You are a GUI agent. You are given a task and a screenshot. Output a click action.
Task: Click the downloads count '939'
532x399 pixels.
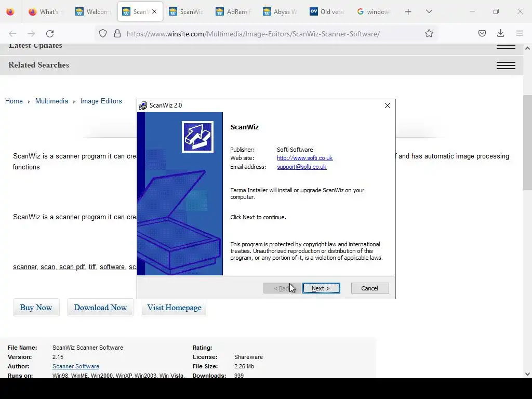[x=239, y=376]
